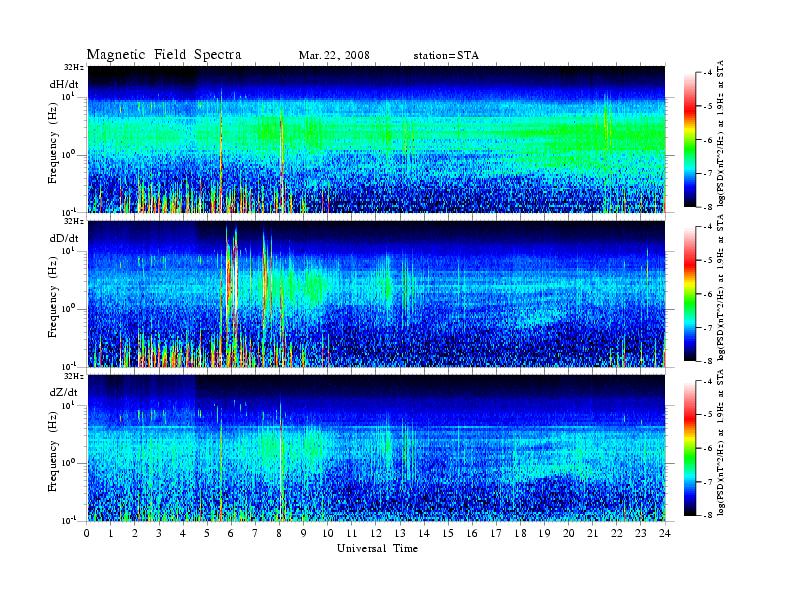Click the "32Hz" label atop dH/dt panel
This screenshot has height=612, width=792.
click(x=73, y=67)
